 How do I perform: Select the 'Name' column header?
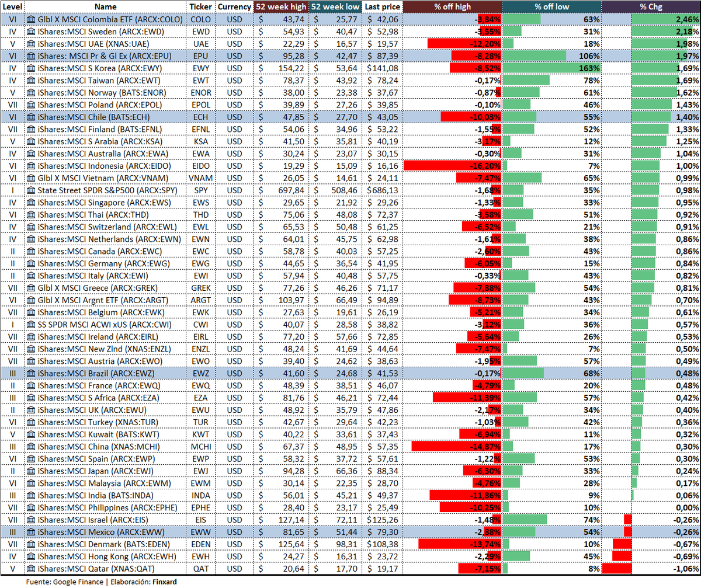(106, 6)
